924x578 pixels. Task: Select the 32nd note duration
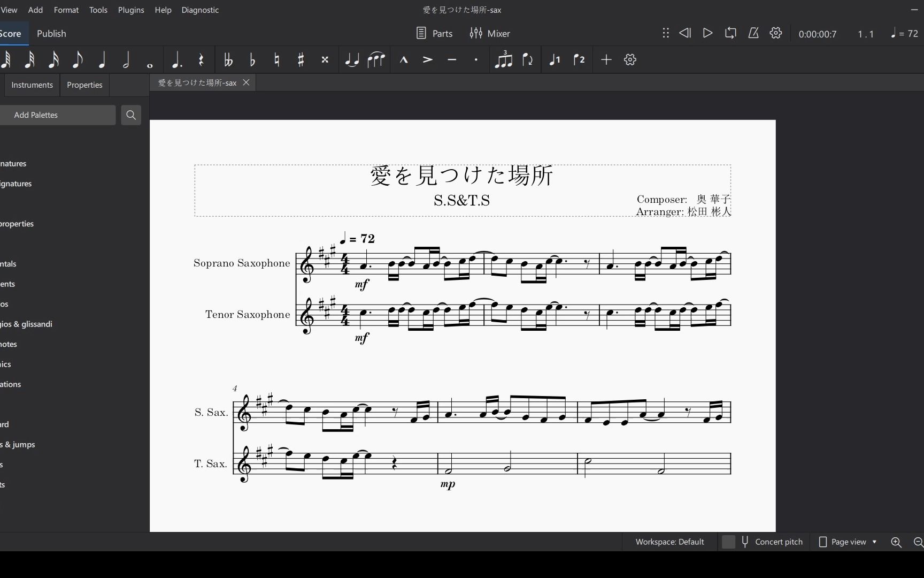coord(29,60)
